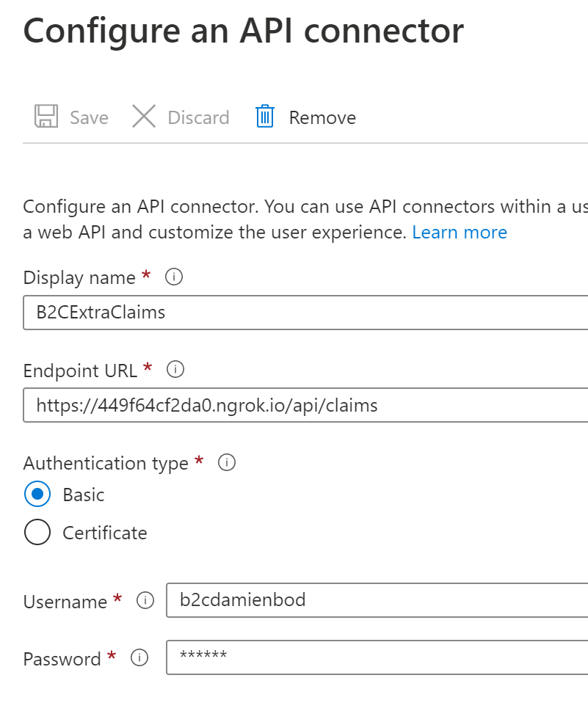Screen dimensions: 588x722
Task: Click the info icon beside Authentication type
Action: tap(227, 462)
